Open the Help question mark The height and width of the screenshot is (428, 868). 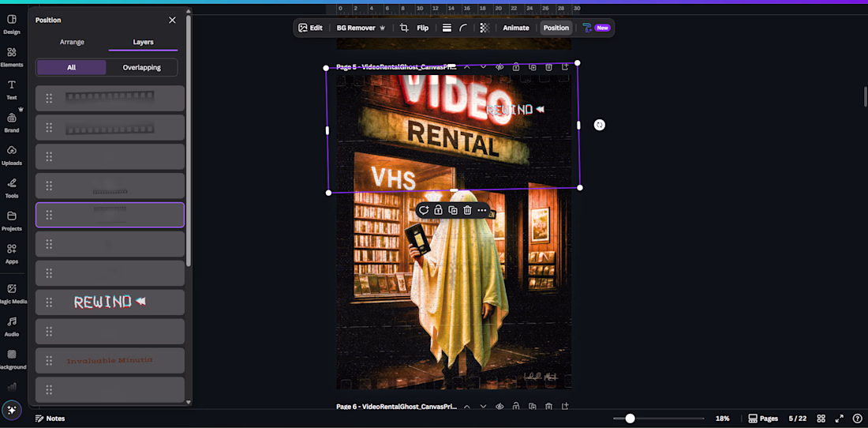(858, 419)
